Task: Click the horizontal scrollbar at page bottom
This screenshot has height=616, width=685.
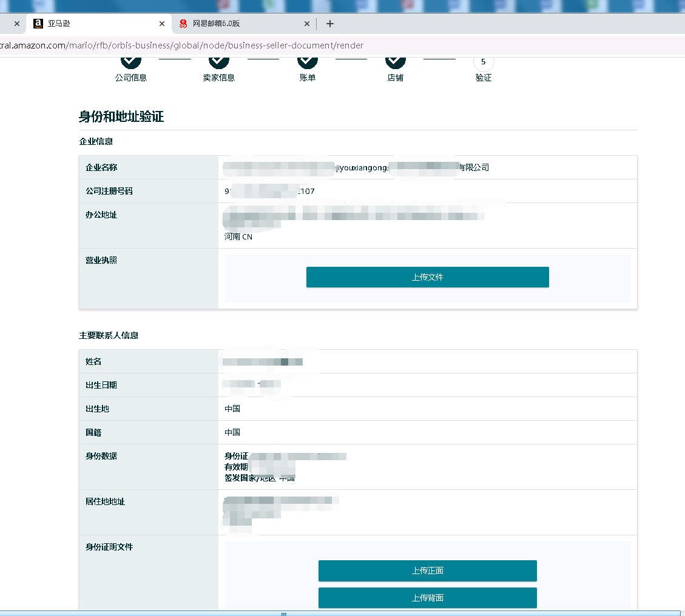Action: point(283,614)
